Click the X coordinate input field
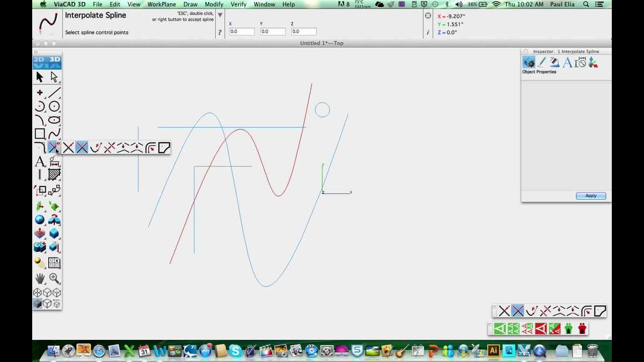Image resolution: width=644 pixels, height=362 pixels. pyautogui.click(x=242, y=31)
